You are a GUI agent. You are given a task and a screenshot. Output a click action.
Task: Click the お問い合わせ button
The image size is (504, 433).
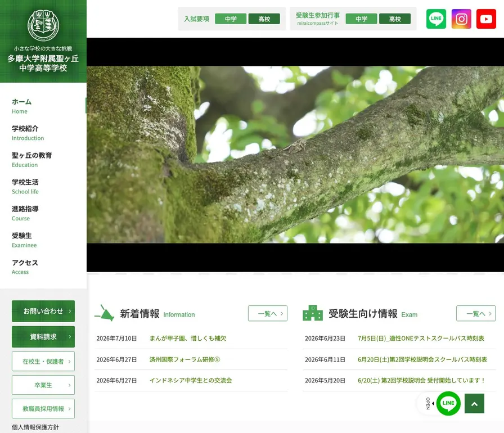(43, 311)
